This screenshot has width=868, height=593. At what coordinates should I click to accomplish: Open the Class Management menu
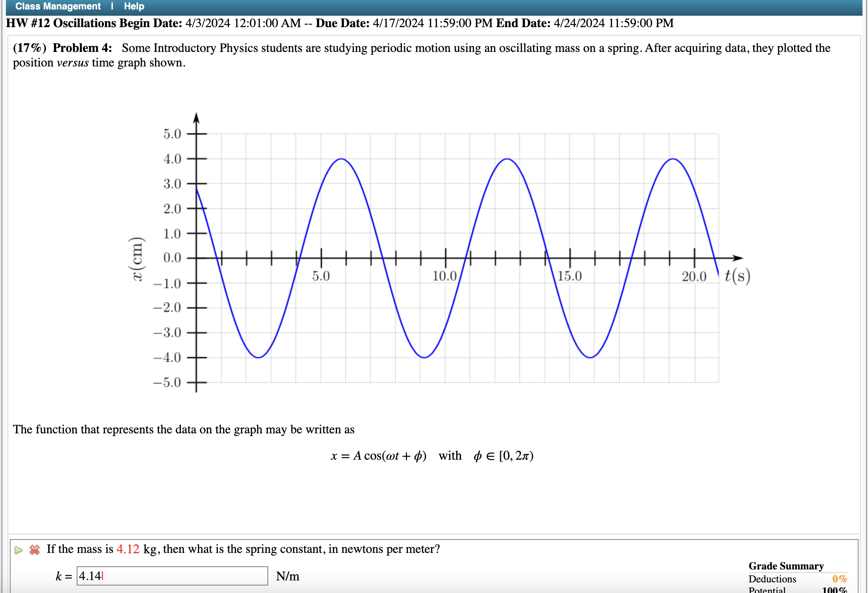[x=57, y=6]
